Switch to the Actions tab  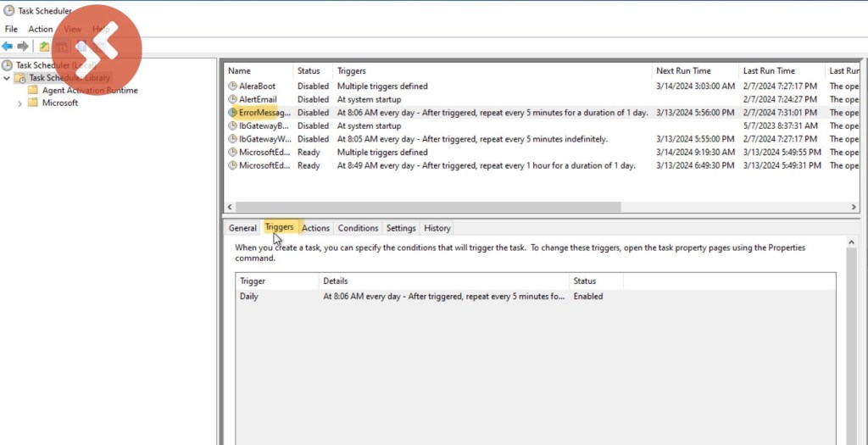315,228
